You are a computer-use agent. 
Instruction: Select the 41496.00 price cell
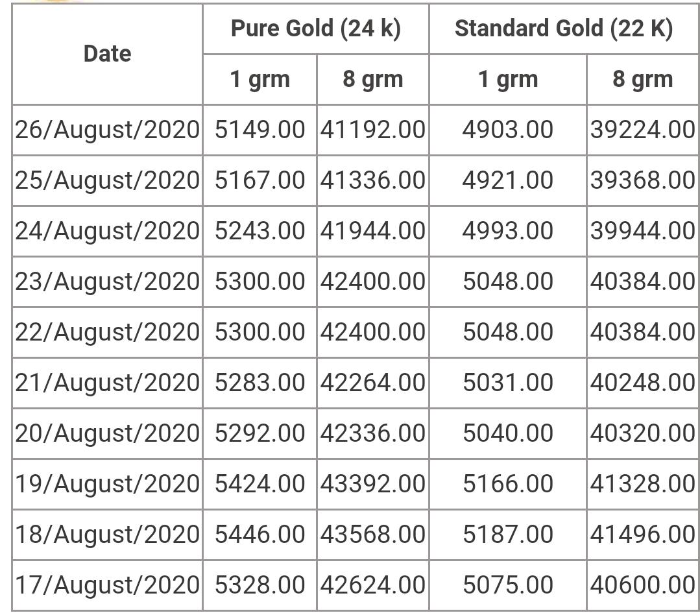(642, 535)
